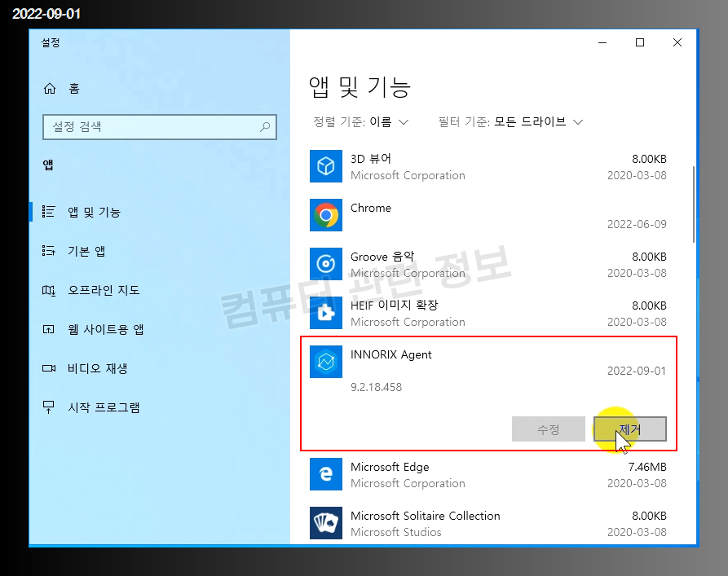728x576 pixels.
Task: Click the Home icon in sidebar
Action: click(x=50, y=88)
